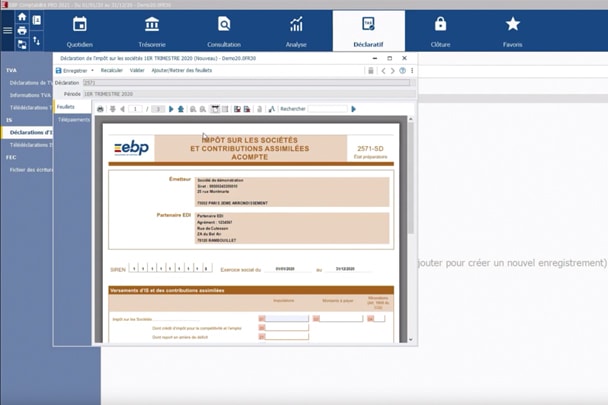
Task: Select the Feuillets tab
Action: (66, 107)
